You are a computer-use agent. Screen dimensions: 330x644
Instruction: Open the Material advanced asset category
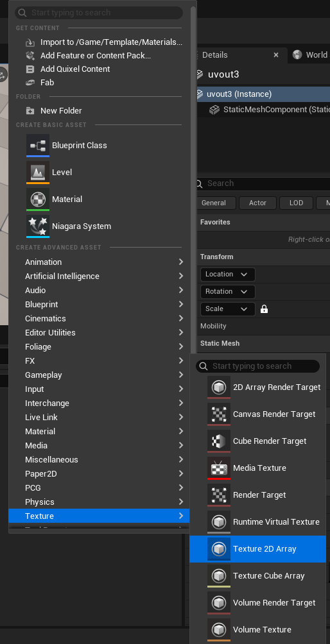99,431
